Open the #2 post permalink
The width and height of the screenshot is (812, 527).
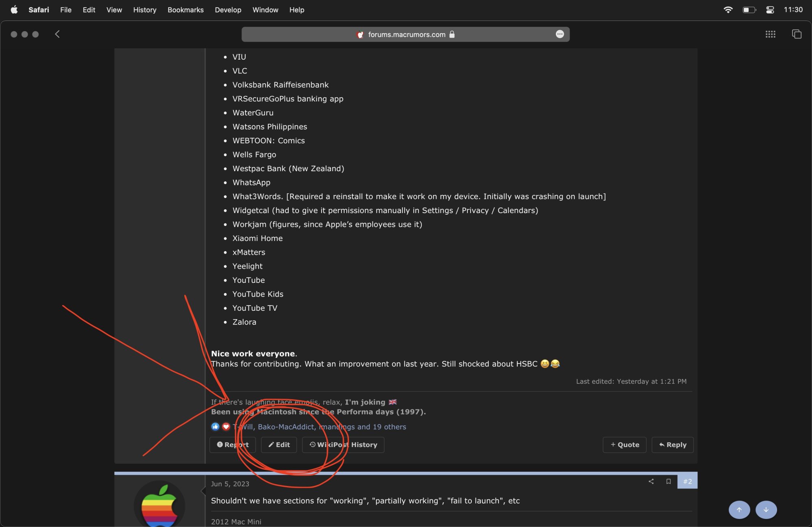[687, 481]
